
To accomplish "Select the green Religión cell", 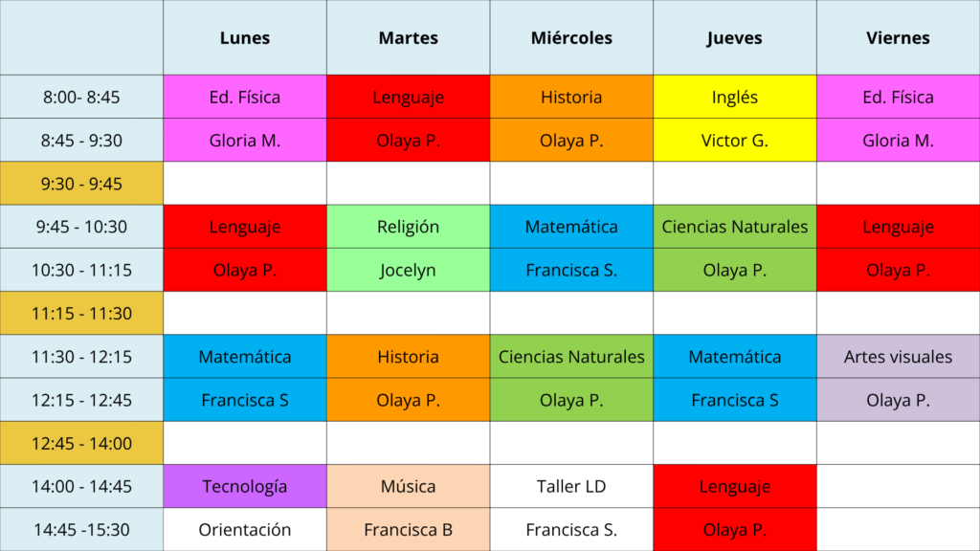I will (409, 227).
